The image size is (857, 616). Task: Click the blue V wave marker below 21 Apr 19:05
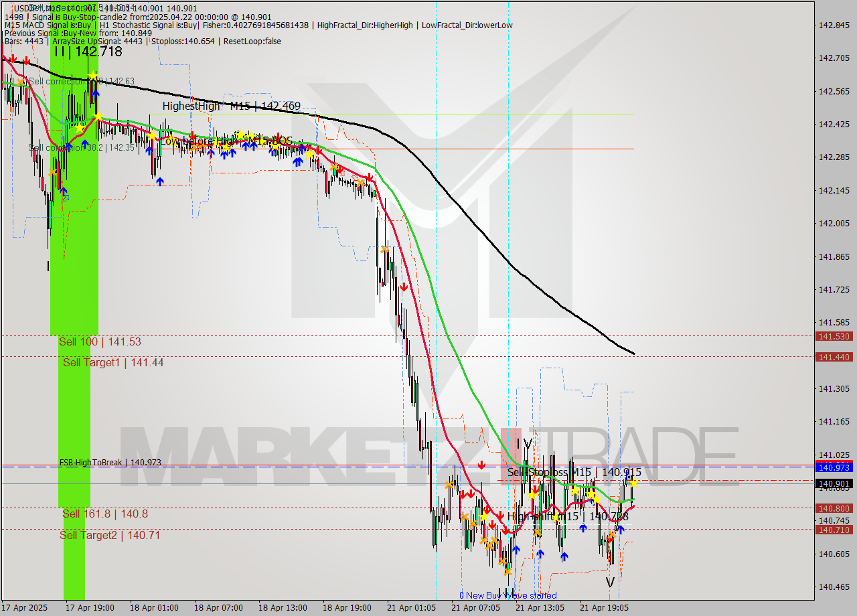point(611,581)
